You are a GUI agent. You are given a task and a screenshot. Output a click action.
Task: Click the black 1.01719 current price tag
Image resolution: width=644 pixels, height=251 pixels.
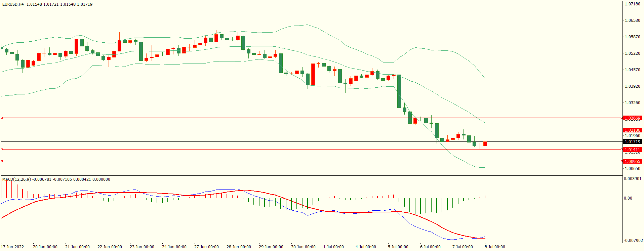632,142
